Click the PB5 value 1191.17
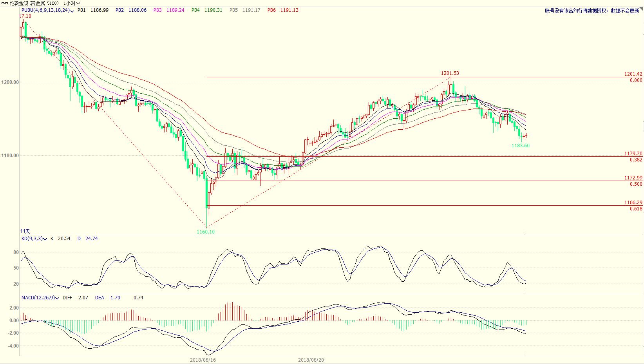 pyautogui.click(x=251, y=10)
